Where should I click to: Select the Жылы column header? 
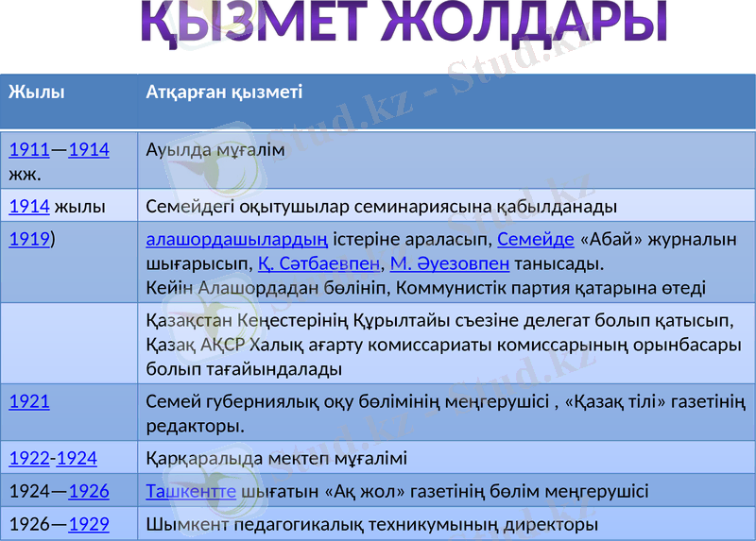[37, 93]
